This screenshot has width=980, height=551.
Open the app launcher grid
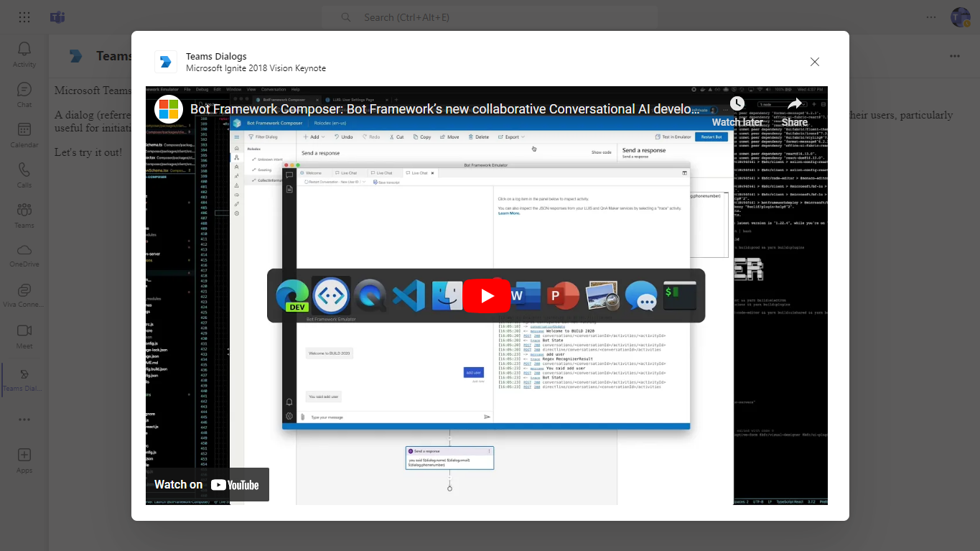coord(24,17)
